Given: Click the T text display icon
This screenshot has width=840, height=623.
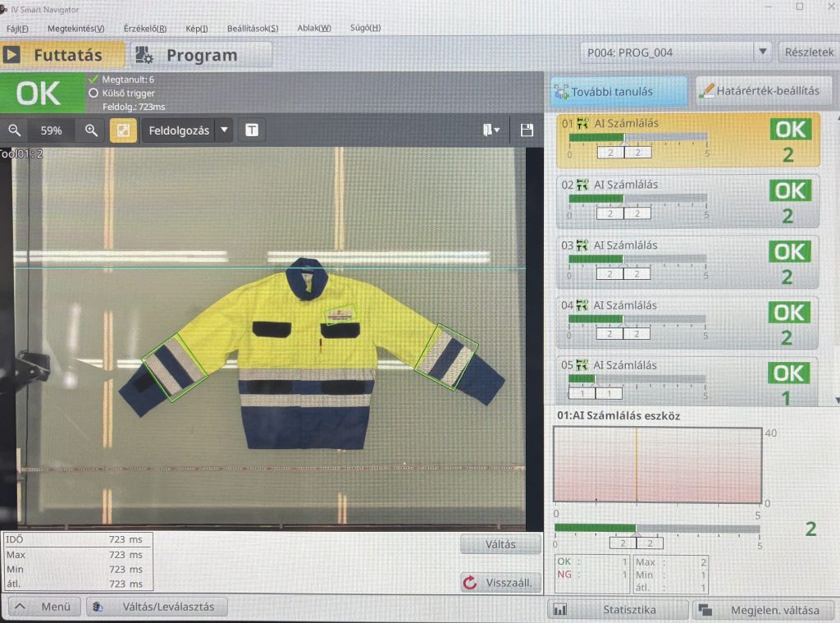Looking at the screenshot, I should click(252, 130).
